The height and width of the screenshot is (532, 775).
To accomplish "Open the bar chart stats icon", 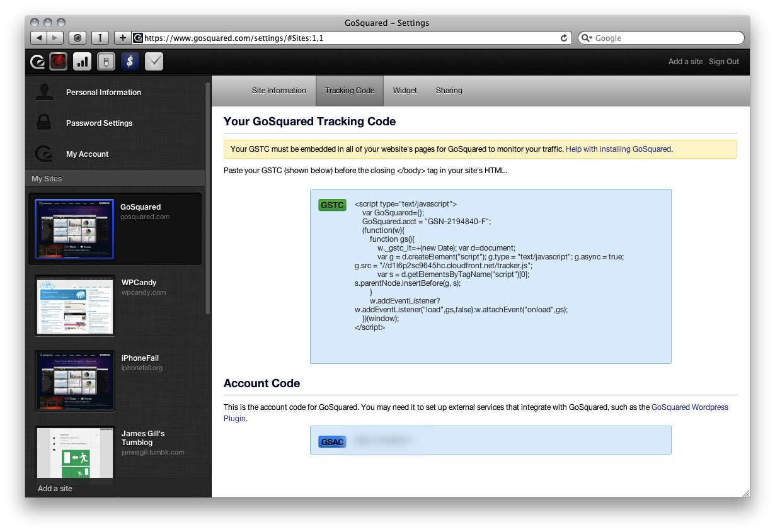I will tap(83, 62).
